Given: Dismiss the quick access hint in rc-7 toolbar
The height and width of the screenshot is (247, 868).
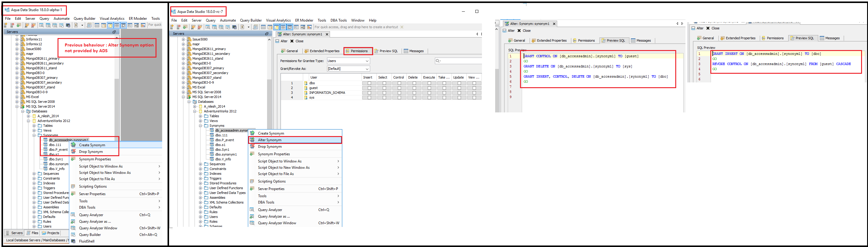Looking at the screenshot, I should point(402,27).
